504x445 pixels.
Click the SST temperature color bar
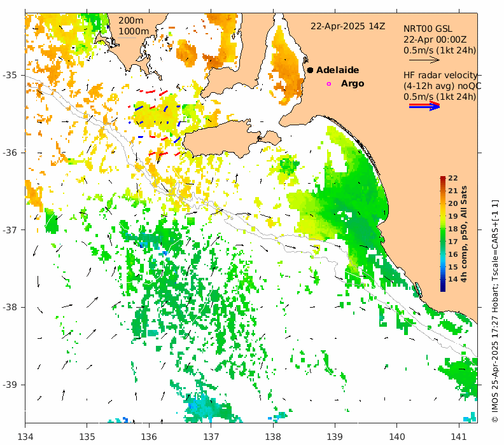[x=443, y=234]
